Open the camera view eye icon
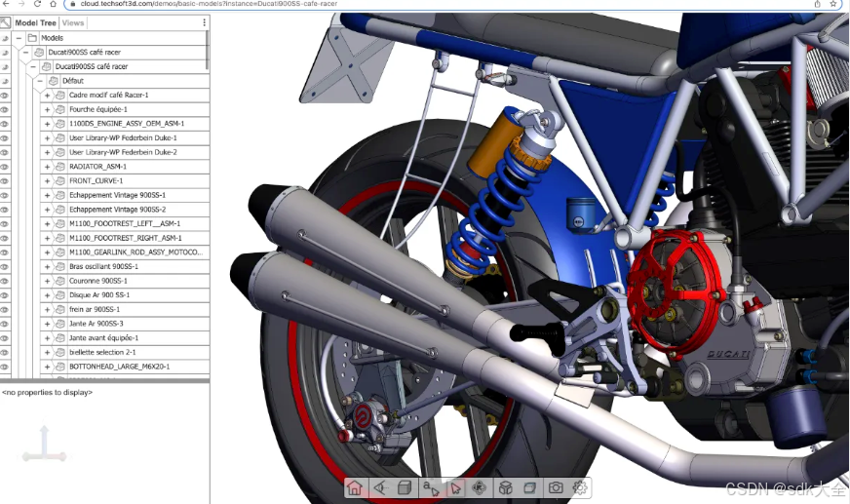The width and height of the screenshot is (850, 504). click(380, 487)
